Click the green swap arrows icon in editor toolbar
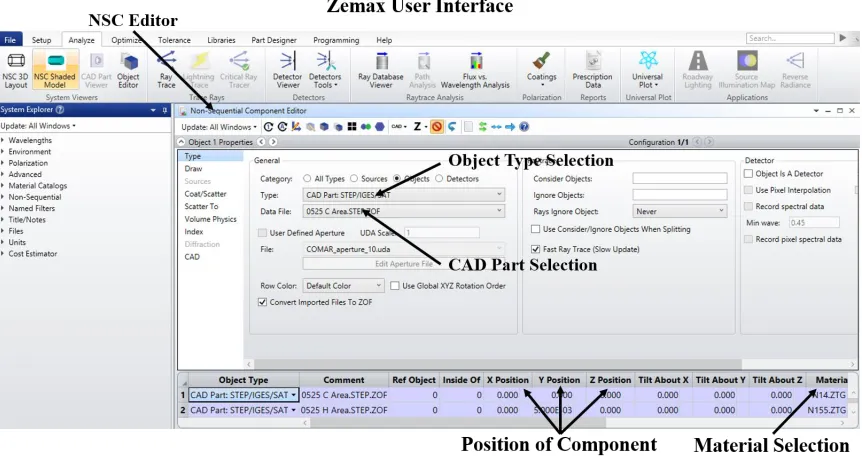Viewport: 862px width, 458px height. 483,127
